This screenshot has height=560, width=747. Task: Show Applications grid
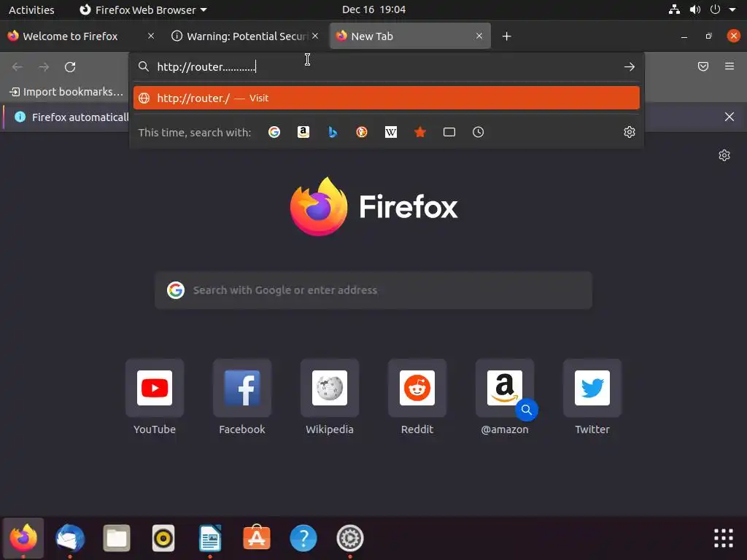click(x=723, y=538)
